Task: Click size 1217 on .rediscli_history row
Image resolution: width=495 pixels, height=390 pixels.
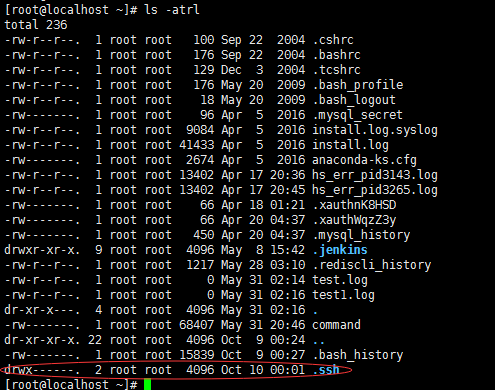Action: [200, 265]
